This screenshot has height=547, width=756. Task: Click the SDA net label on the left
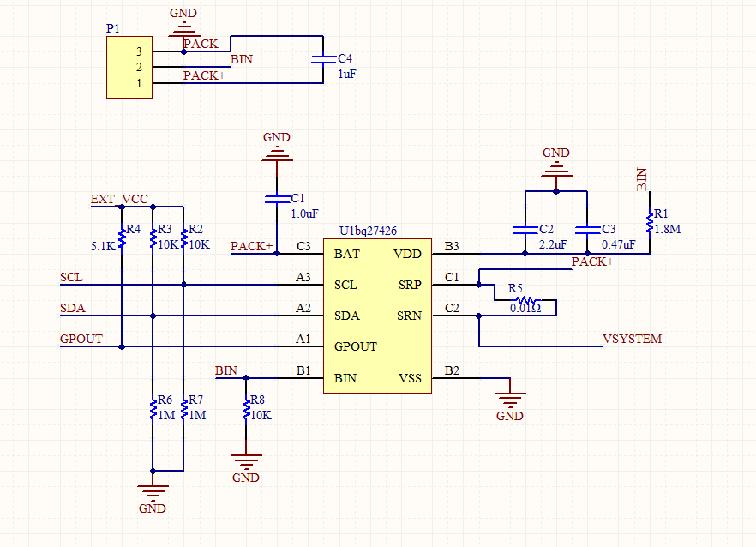coord(72,309)
